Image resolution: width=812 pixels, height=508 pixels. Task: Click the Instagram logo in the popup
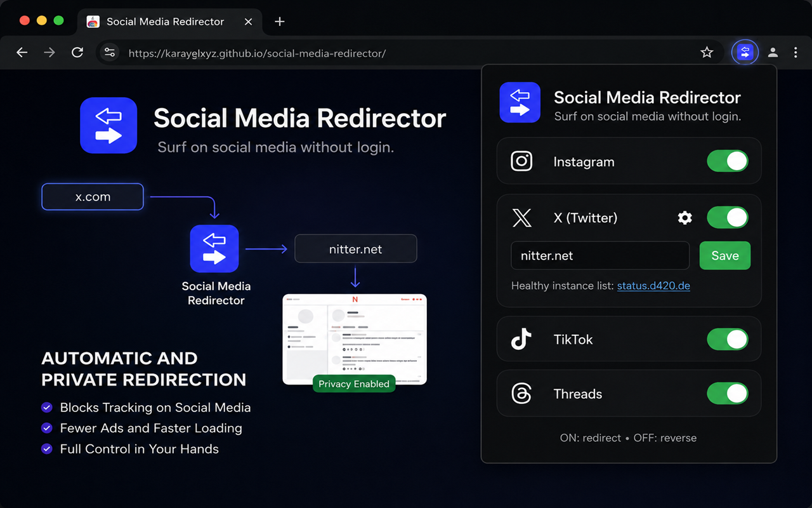(521, 161)
